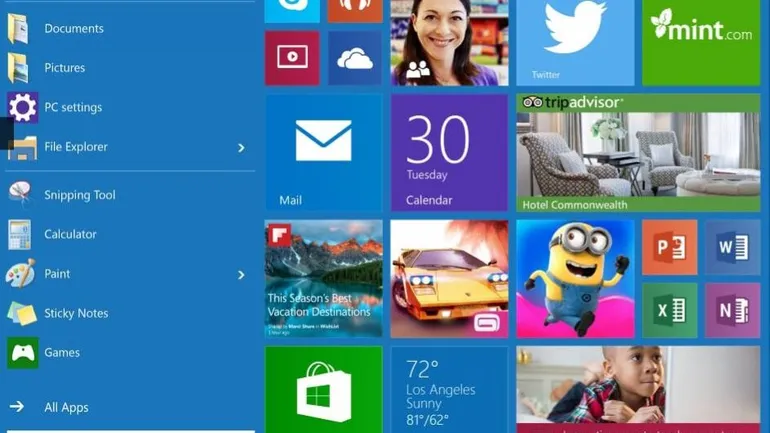The height and width of the screenshot is (433, 770).
Task: Launch PowerPoint from its tile
Action: [670, 247]
